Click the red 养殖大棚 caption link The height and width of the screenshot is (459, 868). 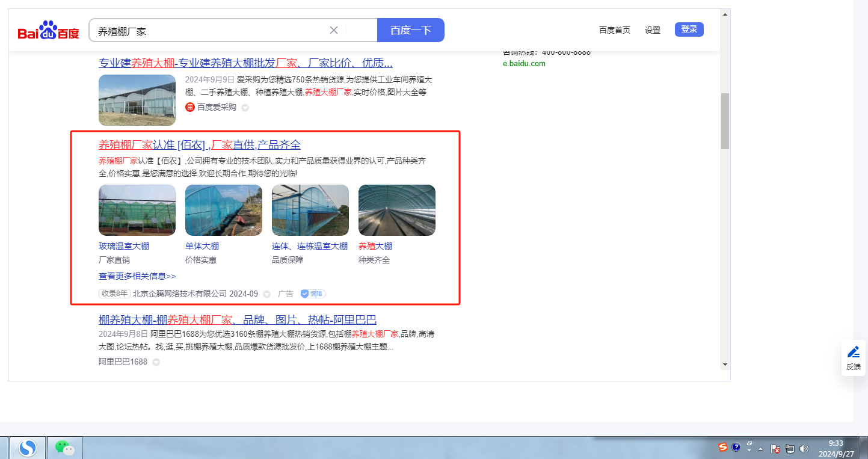pyautogui.click(x=375, y=246)
